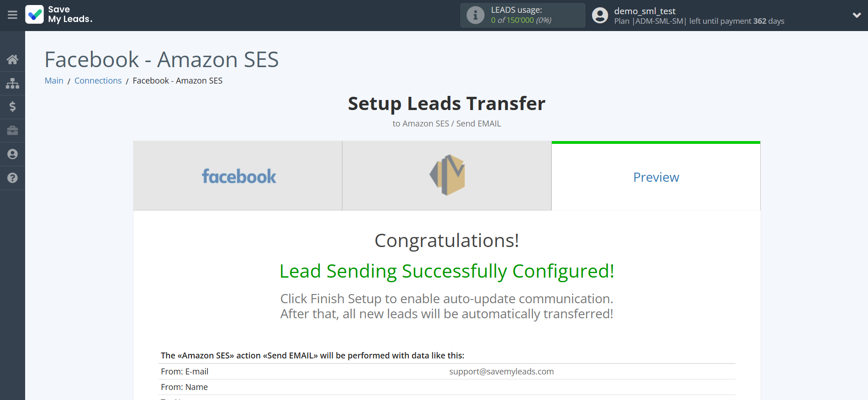Open profile user icon in sidebar
Viewport: 868px width, 400px height.
tap(12, 154)
